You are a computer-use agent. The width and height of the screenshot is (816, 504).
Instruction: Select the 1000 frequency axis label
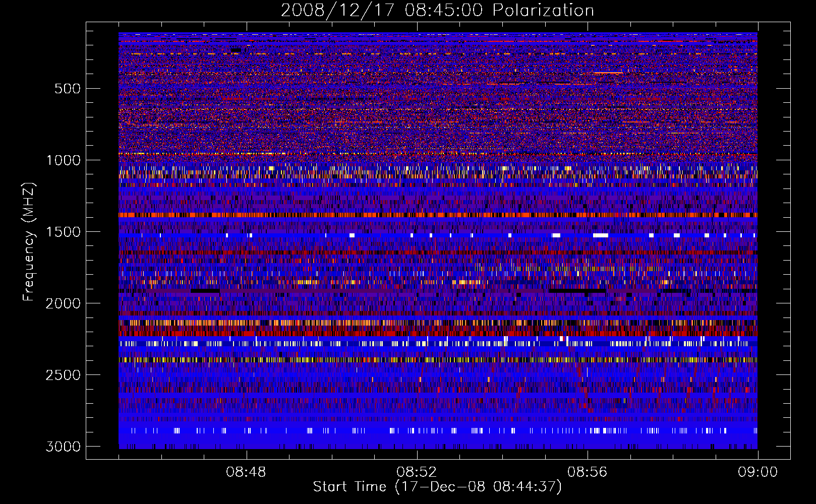[63, 160]
